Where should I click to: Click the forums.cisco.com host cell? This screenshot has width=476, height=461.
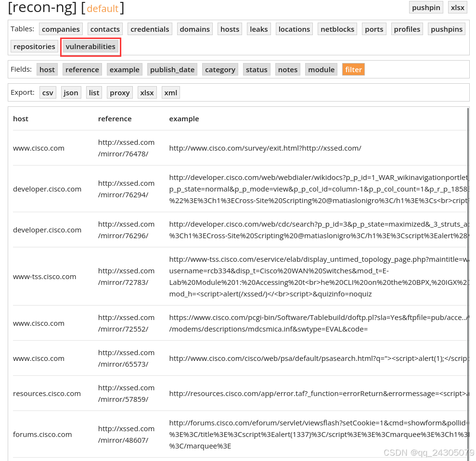(x=42, y=435)
